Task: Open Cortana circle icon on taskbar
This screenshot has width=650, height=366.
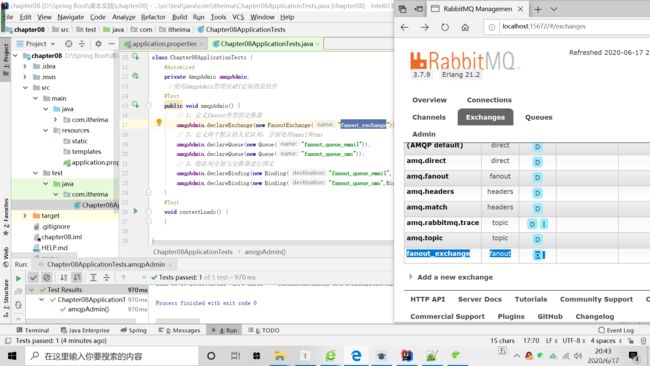Action: 211,356
